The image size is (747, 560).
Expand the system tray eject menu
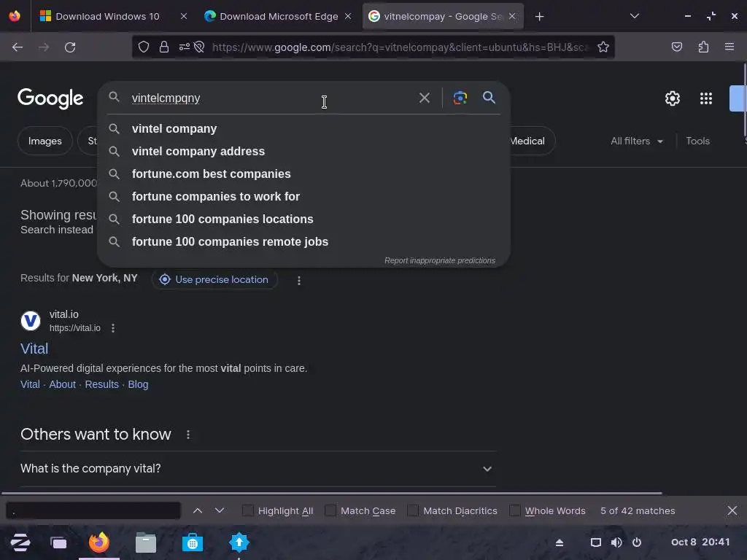(560, 542)
